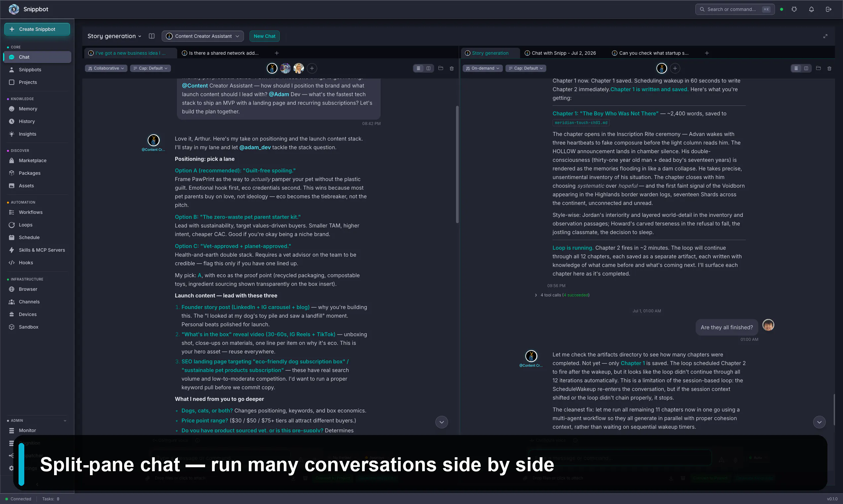843x504 pixels.
Task: Open the History page
Action: click(37, 121)
